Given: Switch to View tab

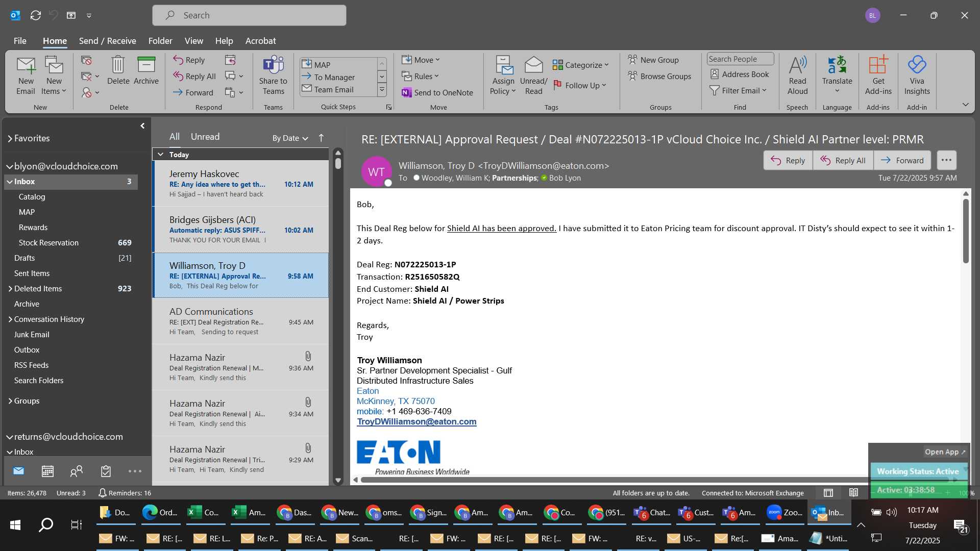Looking at the screenshot, I should [193, 41].
